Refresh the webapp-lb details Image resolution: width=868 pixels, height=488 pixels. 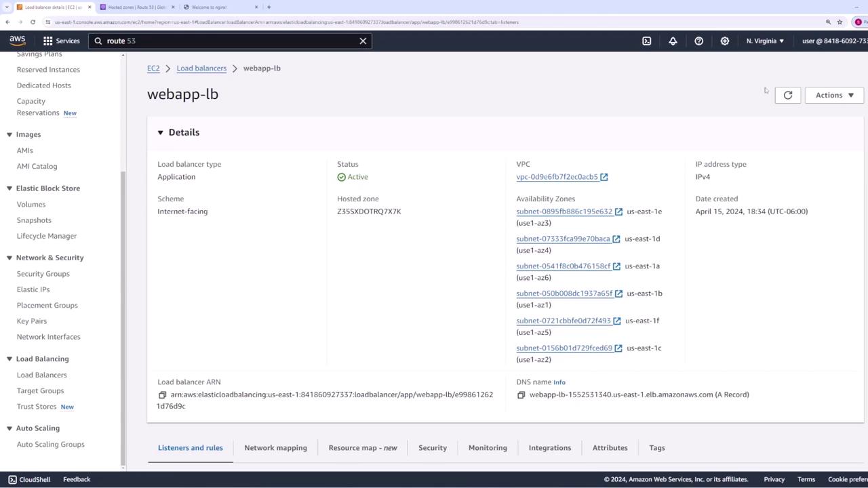[788, 96]
